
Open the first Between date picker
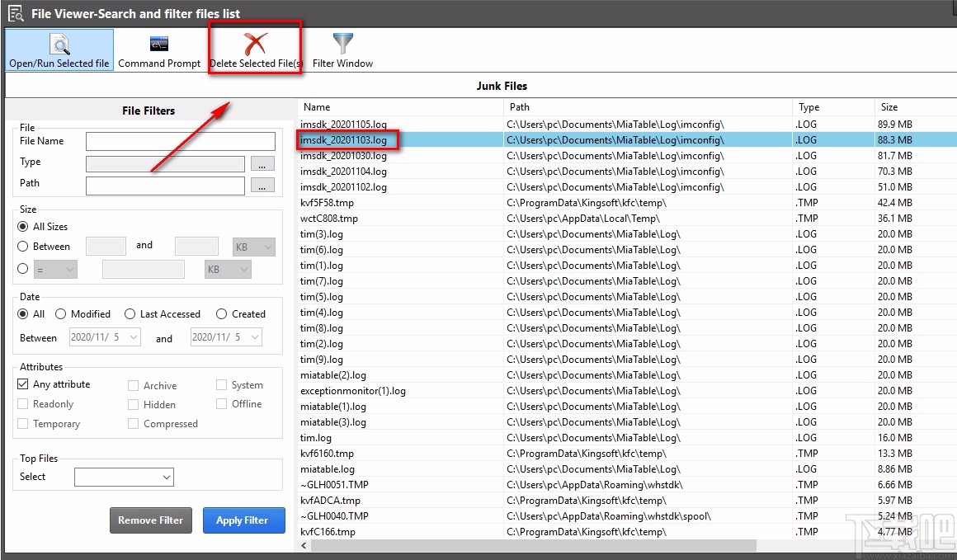click(104, 336)
